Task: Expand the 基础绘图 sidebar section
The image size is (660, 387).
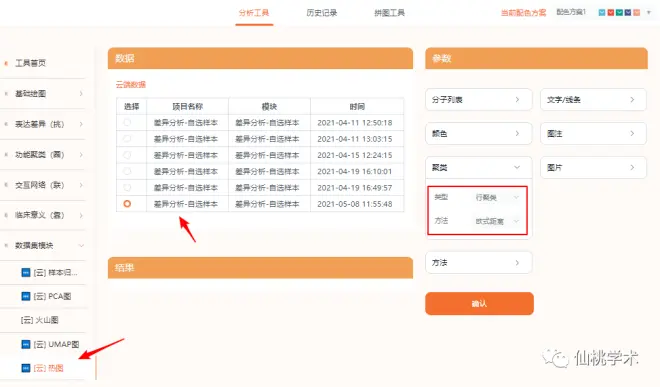Action: (x=81, y=93)
